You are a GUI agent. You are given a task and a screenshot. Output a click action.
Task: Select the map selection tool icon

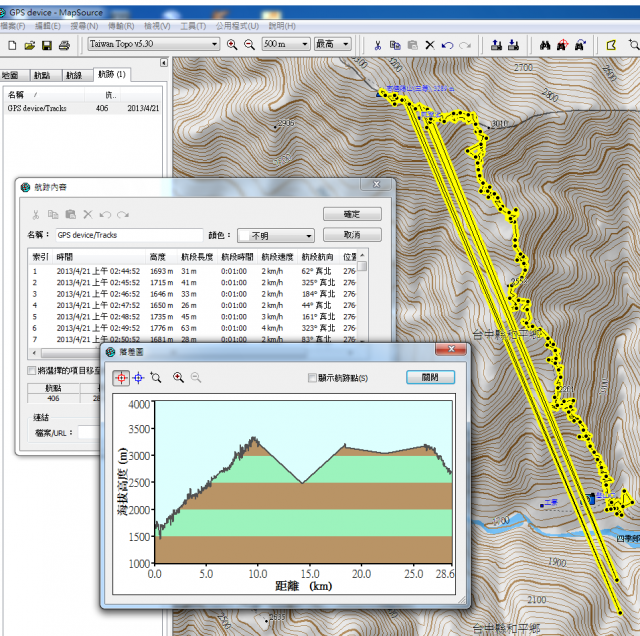pos(611,45)
